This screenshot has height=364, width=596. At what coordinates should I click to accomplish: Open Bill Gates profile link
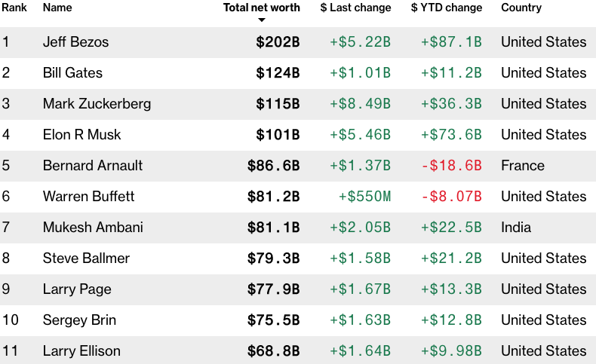coord(72,73)
